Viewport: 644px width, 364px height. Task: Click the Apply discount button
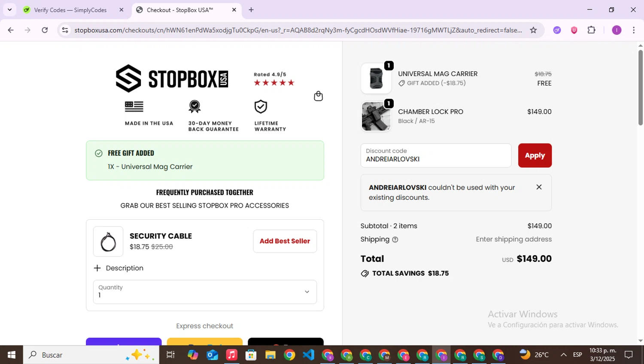pyautogui.click(x=535, y=156)
